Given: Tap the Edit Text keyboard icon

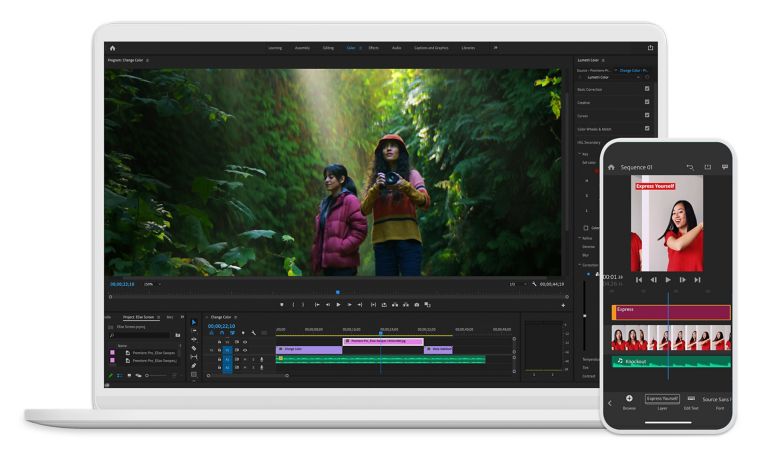Looking at the screenshot, I should tap(691, 398).
